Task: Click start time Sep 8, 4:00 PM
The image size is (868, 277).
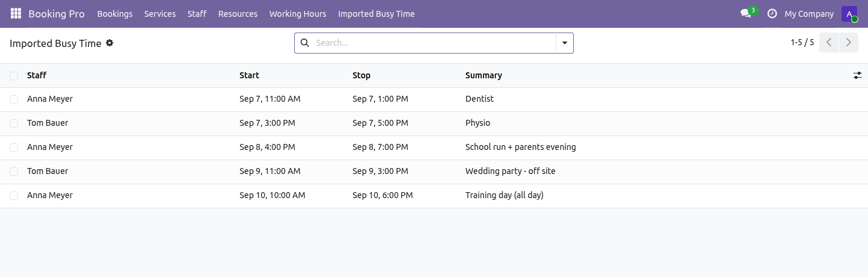Action: coord(267,147)
